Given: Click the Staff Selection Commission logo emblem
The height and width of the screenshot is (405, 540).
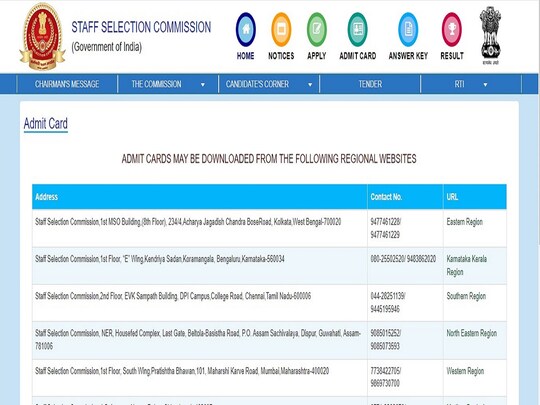Looking at the screenshot, I should point(42,37).
